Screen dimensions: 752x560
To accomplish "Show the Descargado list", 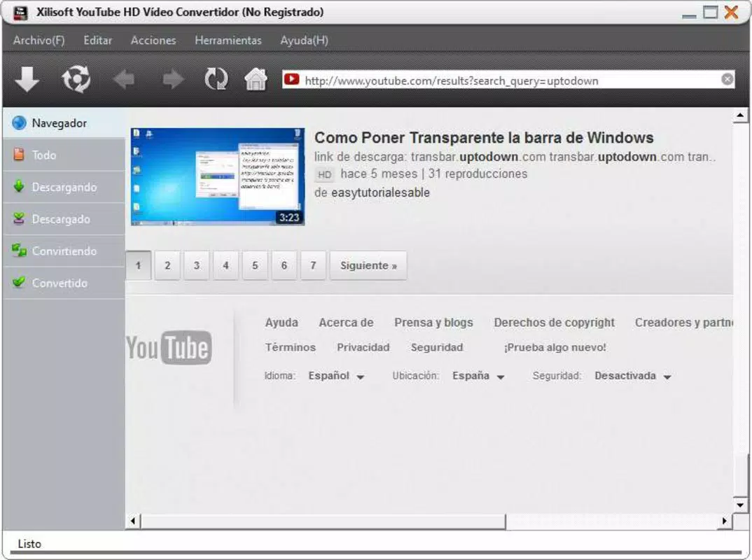I will click(63, 219).
